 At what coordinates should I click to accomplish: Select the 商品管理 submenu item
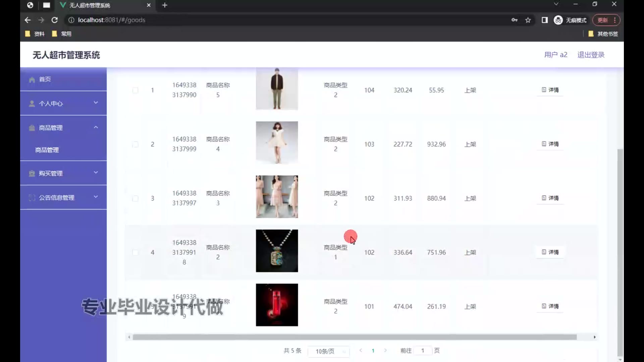pyautogui.click(x=47, y=150)
